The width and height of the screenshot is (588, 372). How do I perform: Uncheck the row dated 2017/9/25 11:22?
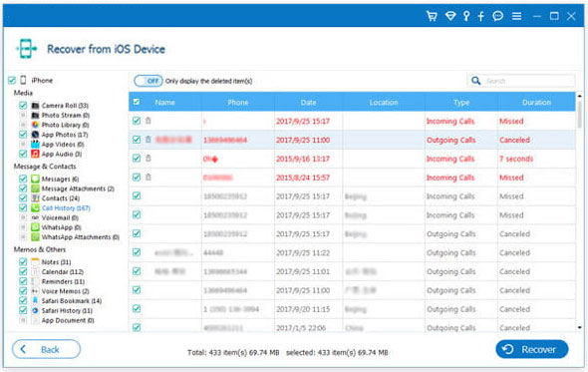point(137,252)
